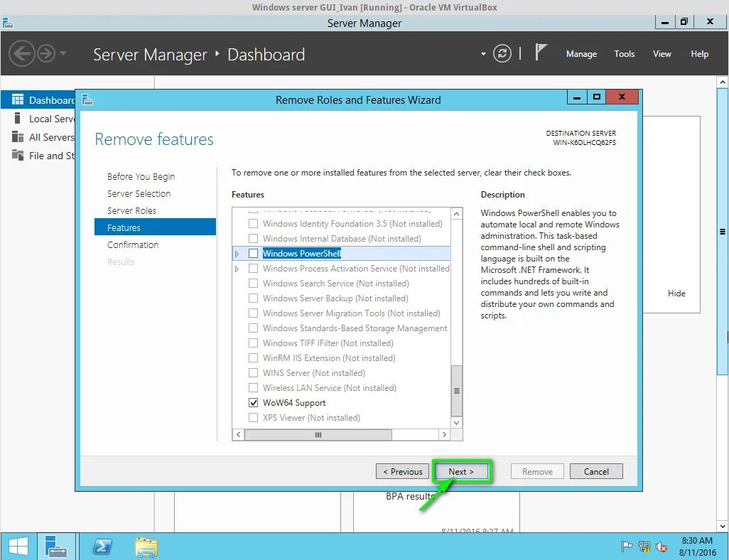Open dropdown arrow left of the refresh icon
Viewport: 729px width, 560px height.
tap(484, 54)
